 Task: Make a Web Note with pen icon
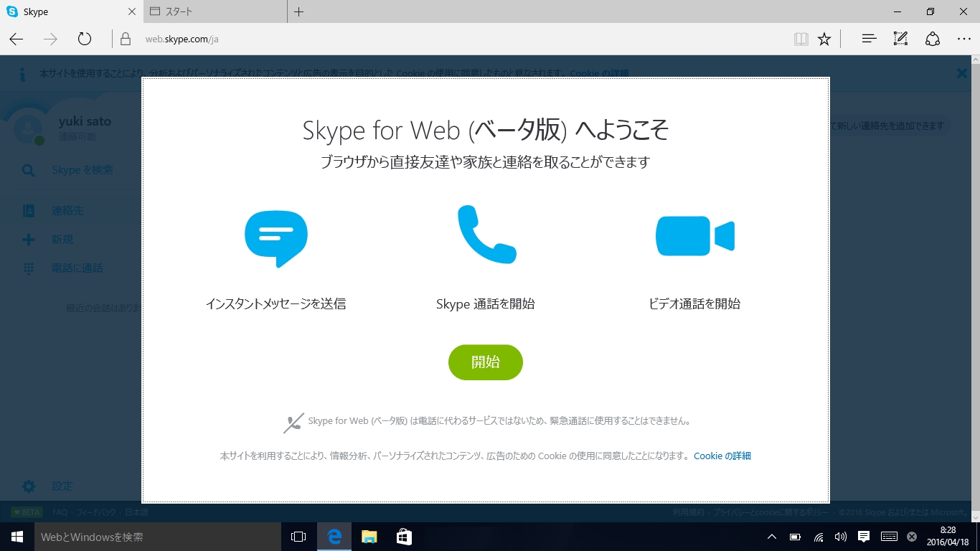pos(900,39)
